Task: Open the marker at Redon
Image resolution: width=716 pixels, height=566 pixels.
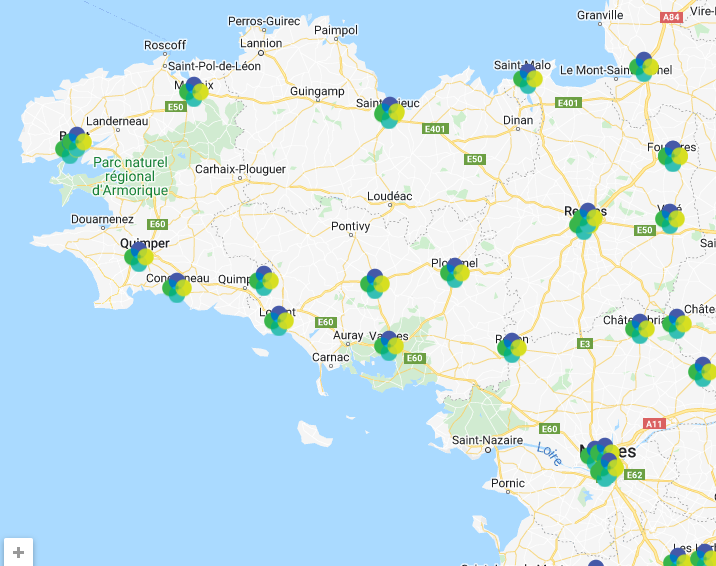Action: (511, 348)
